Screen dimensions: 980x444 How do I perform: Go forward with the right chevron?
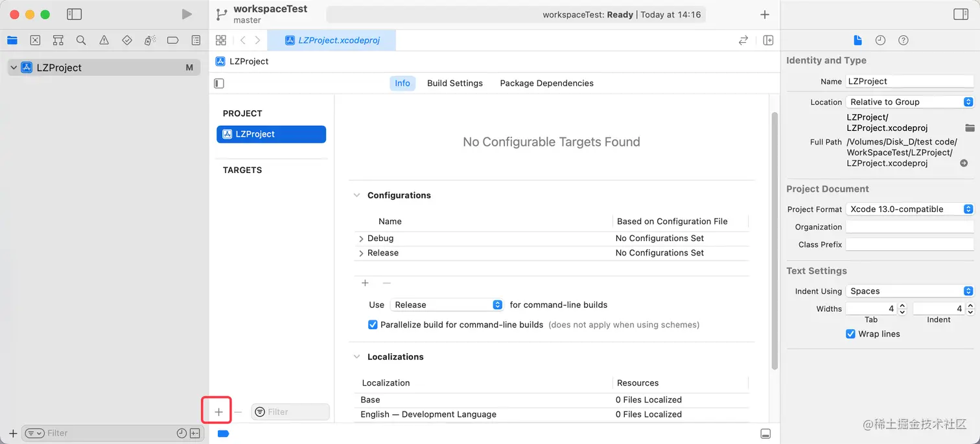coord(257,40)
